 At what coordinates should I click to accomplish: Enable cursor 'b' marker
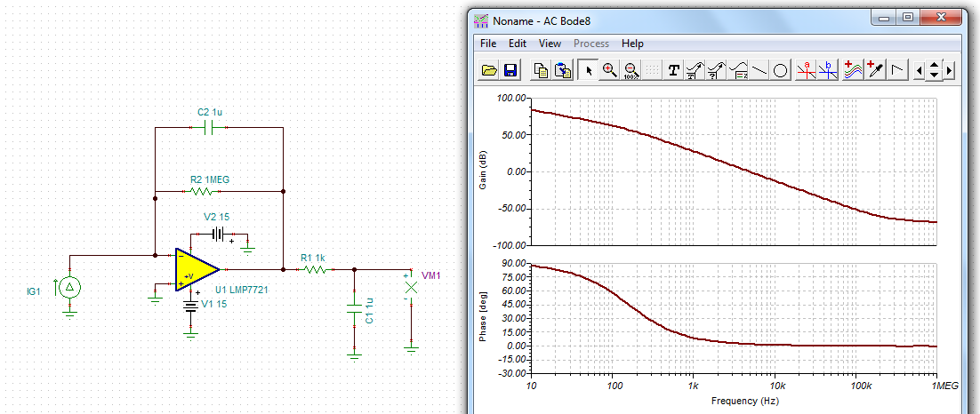(x=828, y=70)
